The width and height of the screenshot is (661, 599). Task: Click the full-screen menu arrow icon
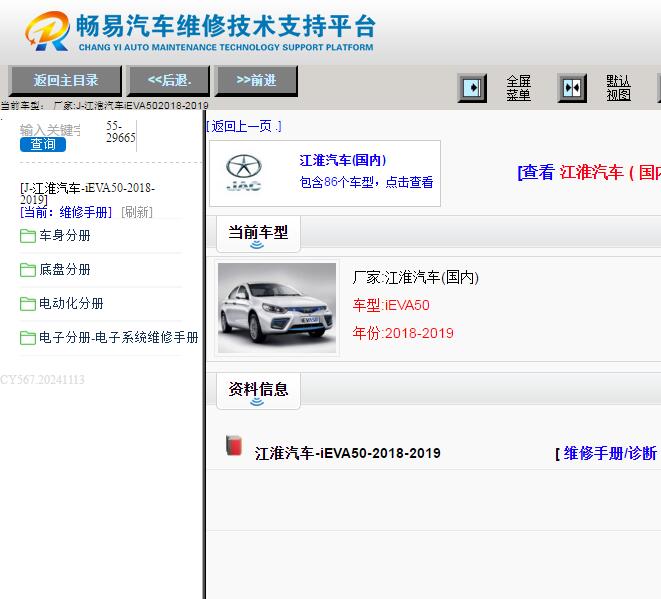point(472,88)
